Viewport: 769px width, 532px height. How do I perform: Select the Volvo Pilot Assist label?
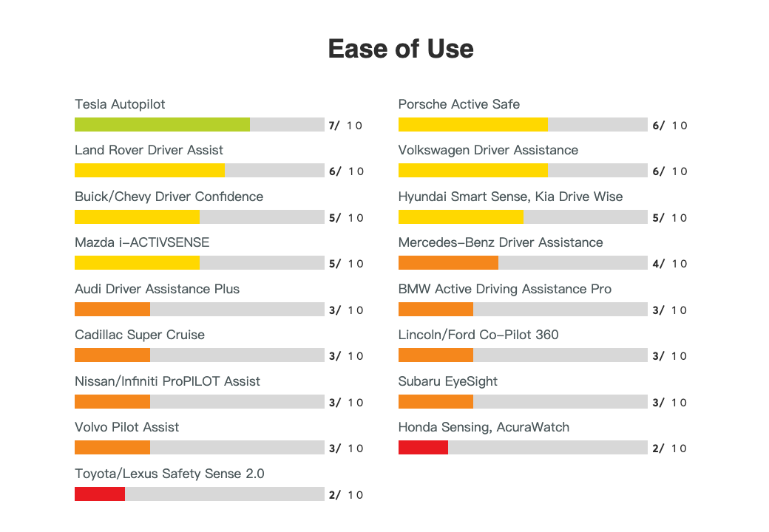click(x=126, y=427)
